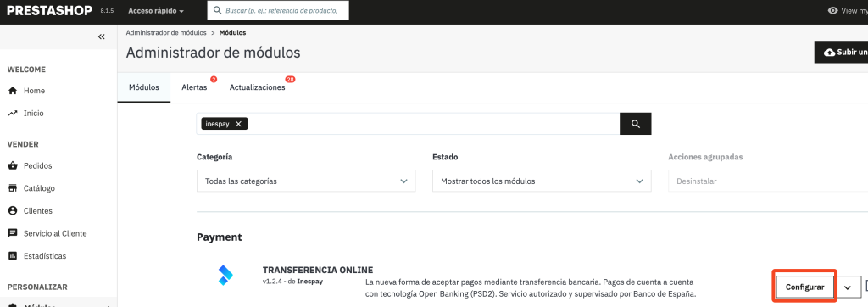Screen dimensions: 868x307
Task: Expand the arrow next to Configurar
Action: coord(848,287)
